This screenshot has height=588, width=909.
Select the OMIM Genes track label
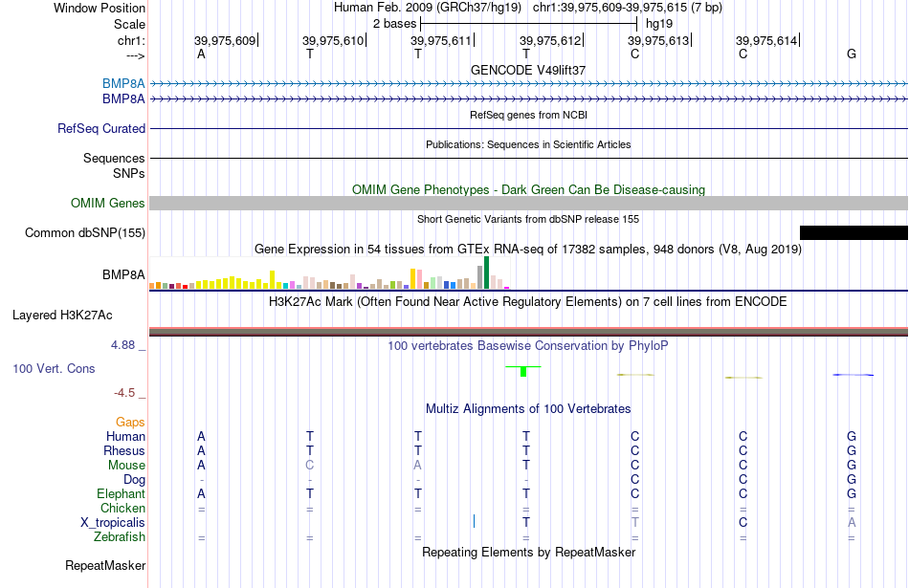(x=108, y=203)
